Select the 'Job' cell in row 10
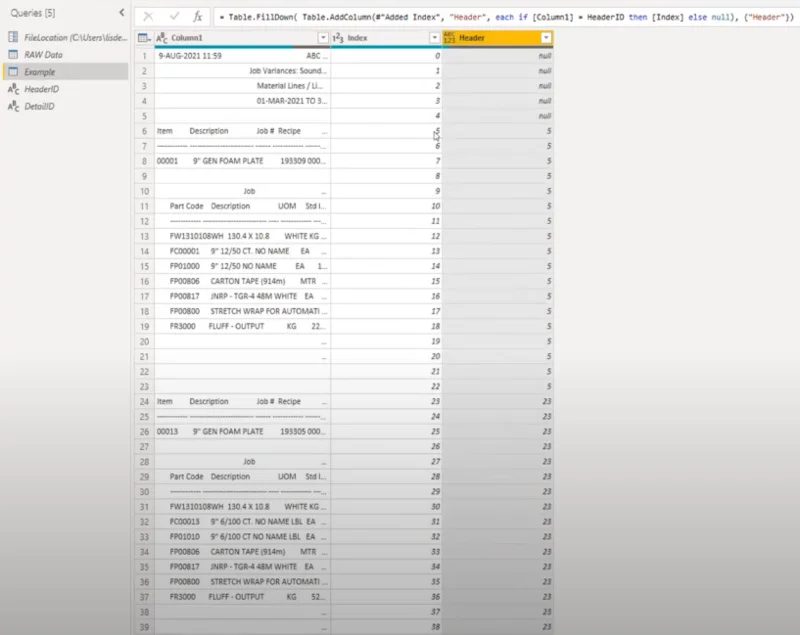800x635 pixels. click(242, 191)
